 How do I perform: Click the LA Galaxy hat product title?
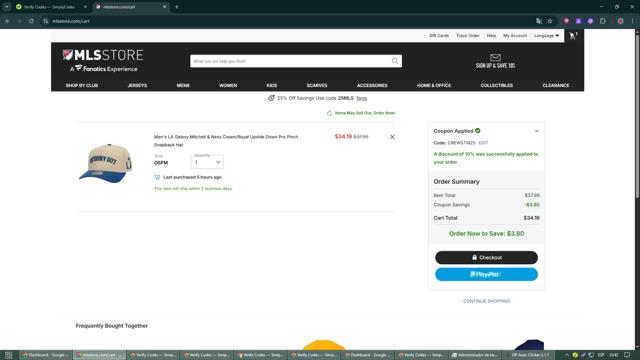coord(226,141)
